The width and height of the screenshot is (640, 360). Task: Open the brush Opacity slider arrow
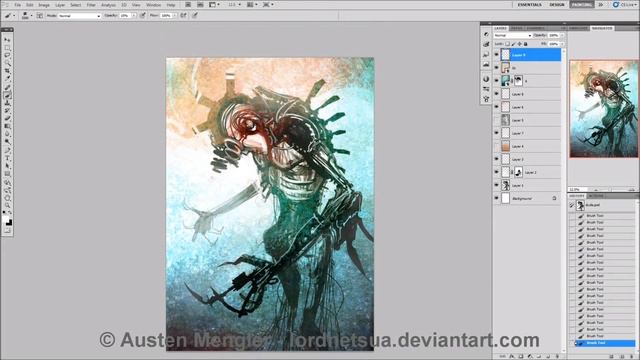tap(134, 16)
